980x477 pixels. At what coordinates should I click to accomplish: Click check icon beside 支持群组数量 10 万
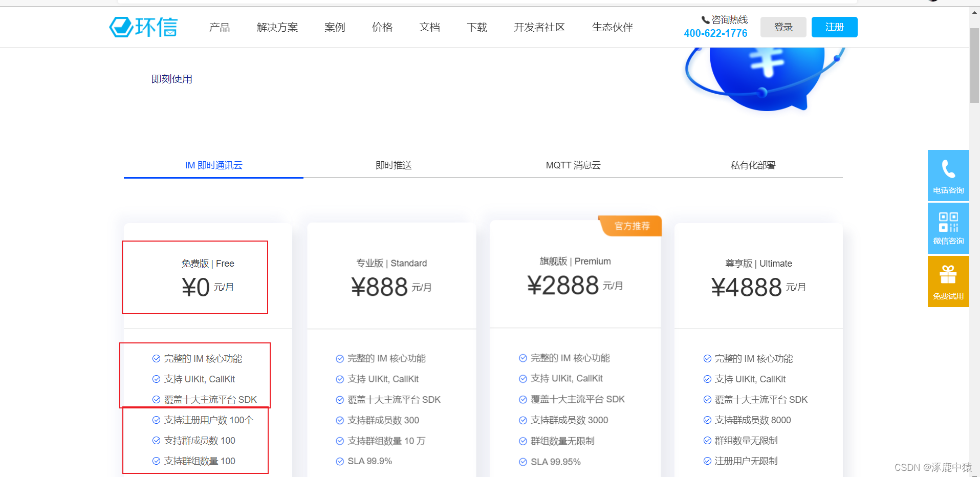pos(340,441)
